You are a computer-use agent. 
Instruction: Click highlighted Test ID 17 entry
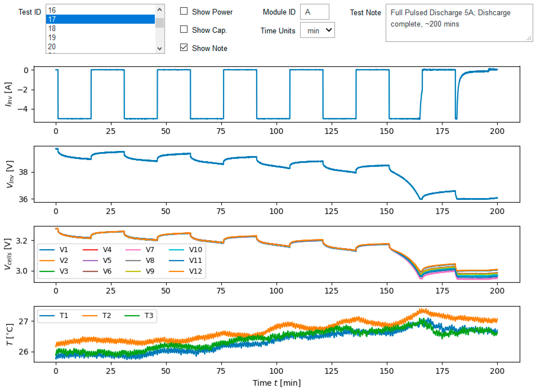click(x=100, y=19)
